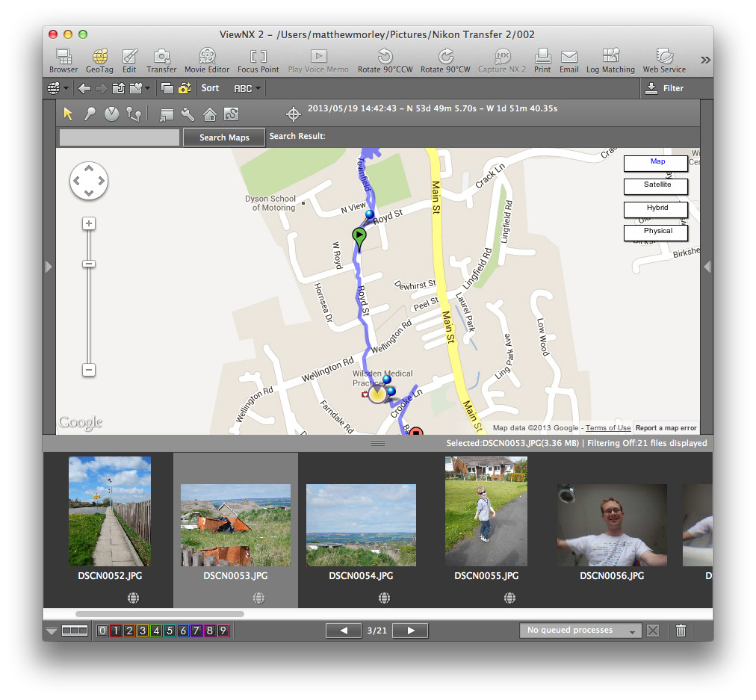756x700 pixels.
Task: Click the map zoom slider handle
Action: 89,264
